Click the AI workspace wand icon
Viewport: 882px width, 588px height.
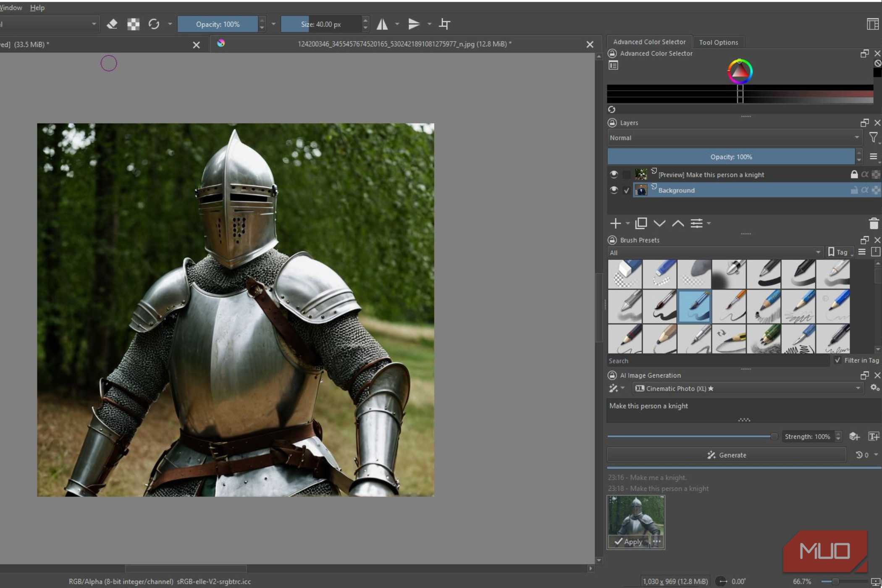click(x=613, y=388)
